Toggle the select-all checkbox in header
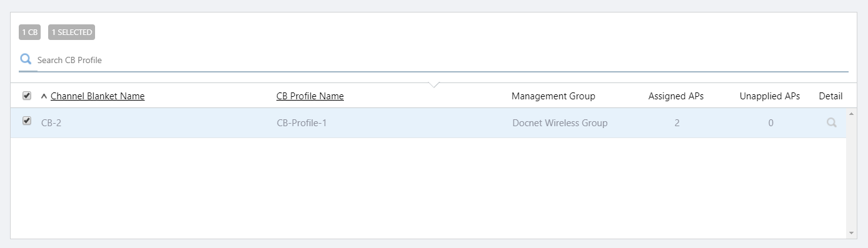This screenshot has height=248, width=868. pyautogui.click(x=27, y=96)
